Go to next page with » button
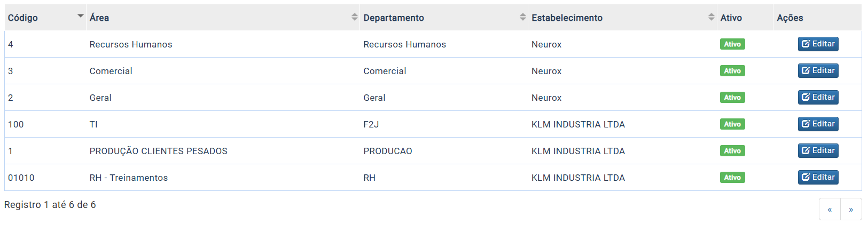Image resolution: width=868 pixels, height=232 pixels. point(851,209)
